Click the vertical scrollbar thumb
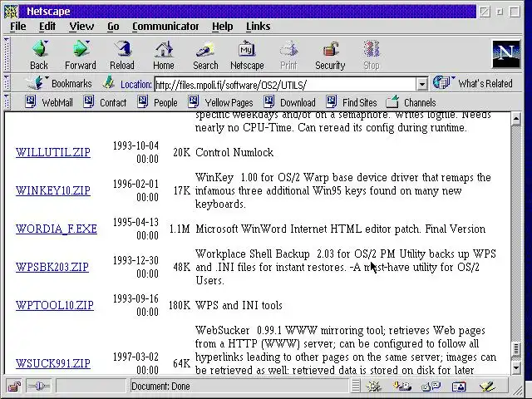532x399 pixels. [515, 349]
